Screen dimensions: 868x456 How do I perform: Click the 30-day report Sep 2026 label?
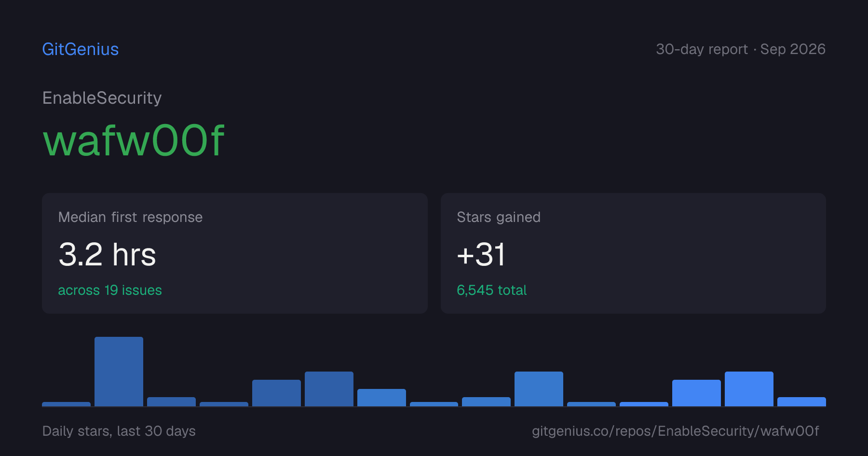tap(741, 49)
